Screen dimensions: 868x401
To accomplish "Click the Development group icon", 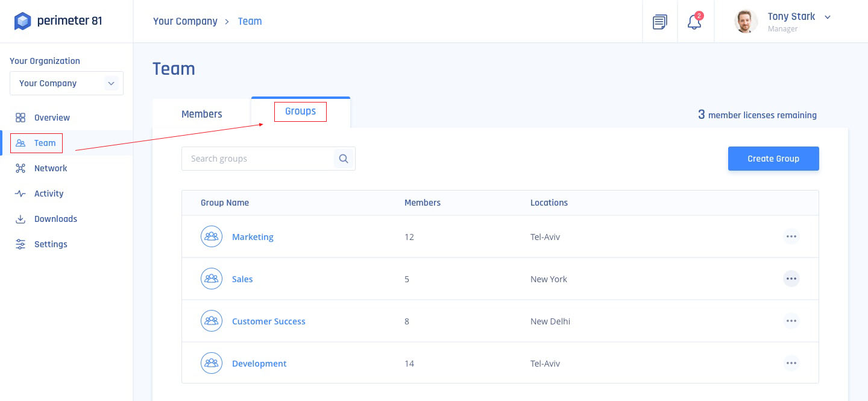I will tap(212, 363).
